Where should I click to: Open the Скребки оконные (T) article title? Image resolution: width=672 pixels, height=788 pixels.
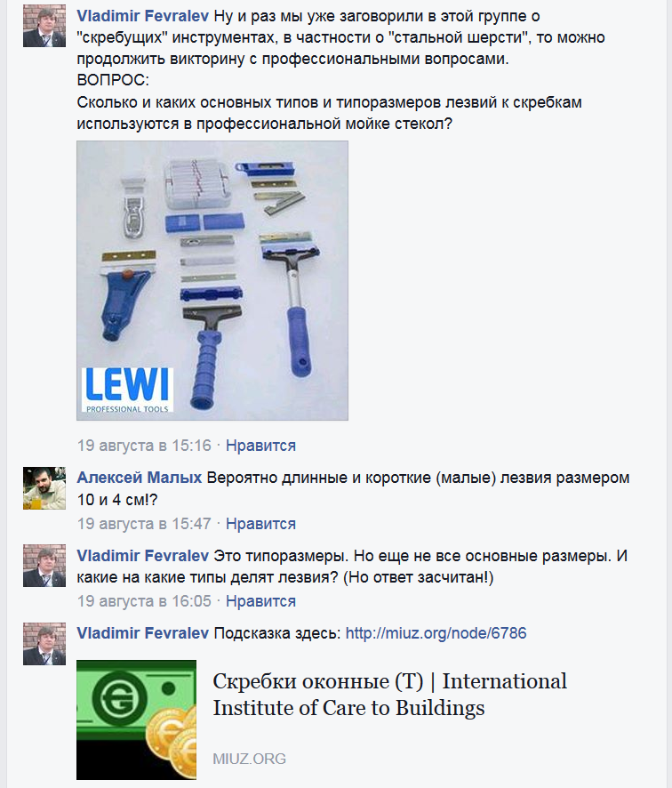pos(389,695)
